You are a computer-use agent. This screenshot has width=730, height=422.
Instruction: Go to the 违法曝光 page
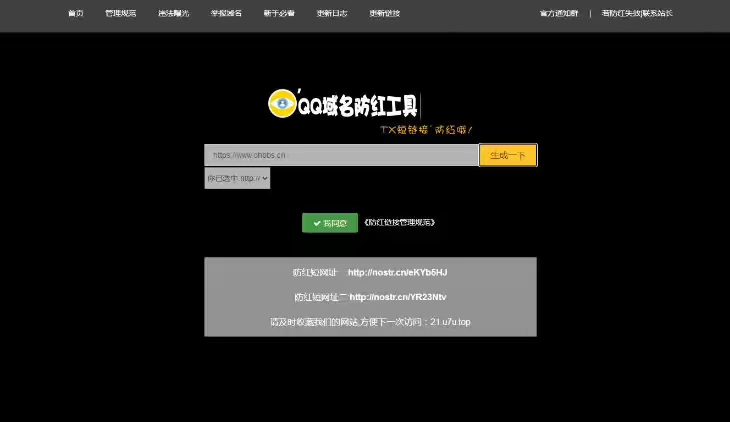pyautogui.click(x=173, y=14)
